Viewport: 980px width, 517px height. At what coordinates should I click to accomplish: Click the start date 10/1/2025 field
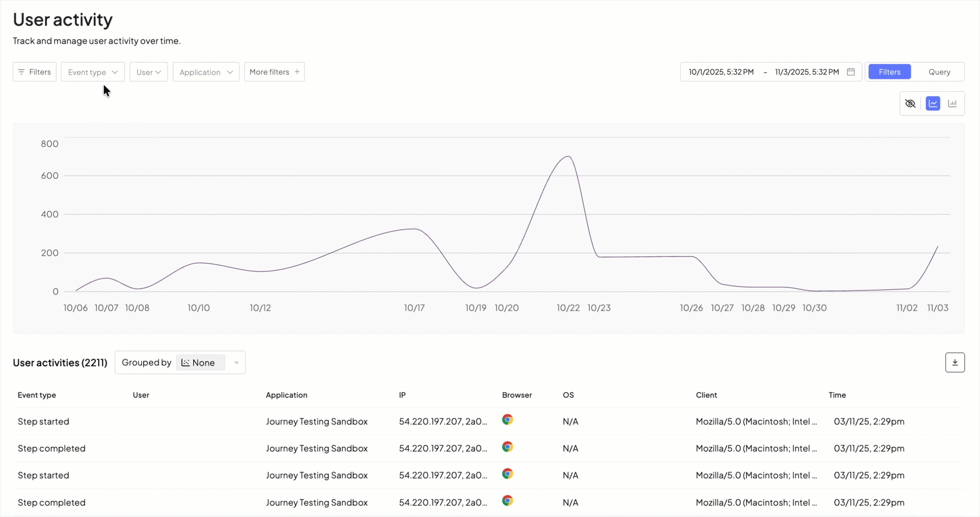click(721, 72)
